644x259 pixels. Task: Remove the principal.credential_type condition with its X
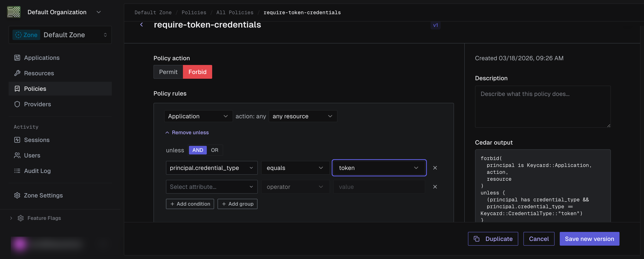click(435, 168)
